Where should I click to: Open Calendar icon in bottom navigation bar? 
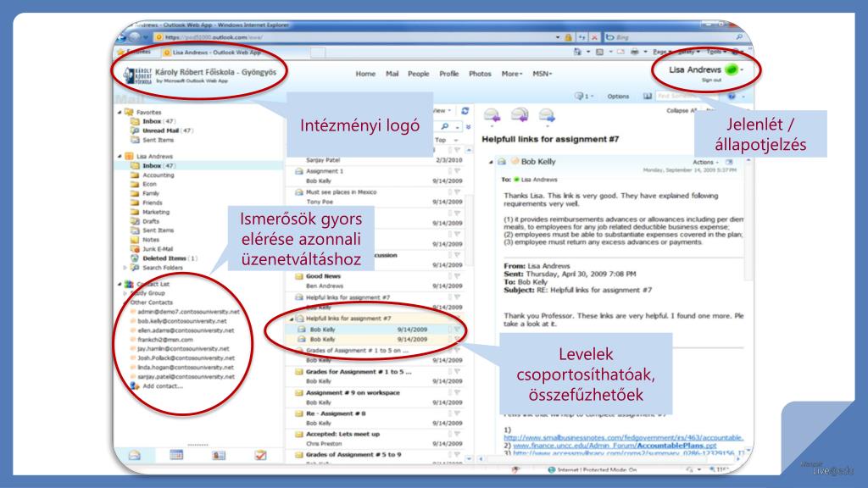(x=176, y=455)
